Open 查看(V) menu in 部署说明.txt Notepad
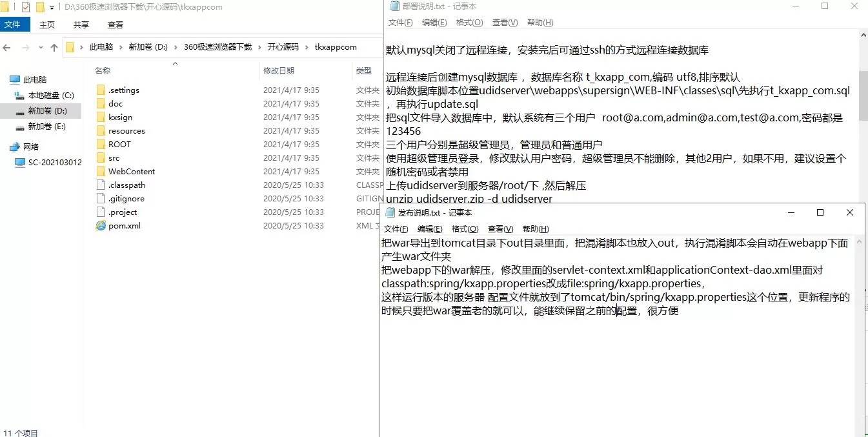Image resolution: width=868 pixels, height=437 pixels. coord(505,23)
